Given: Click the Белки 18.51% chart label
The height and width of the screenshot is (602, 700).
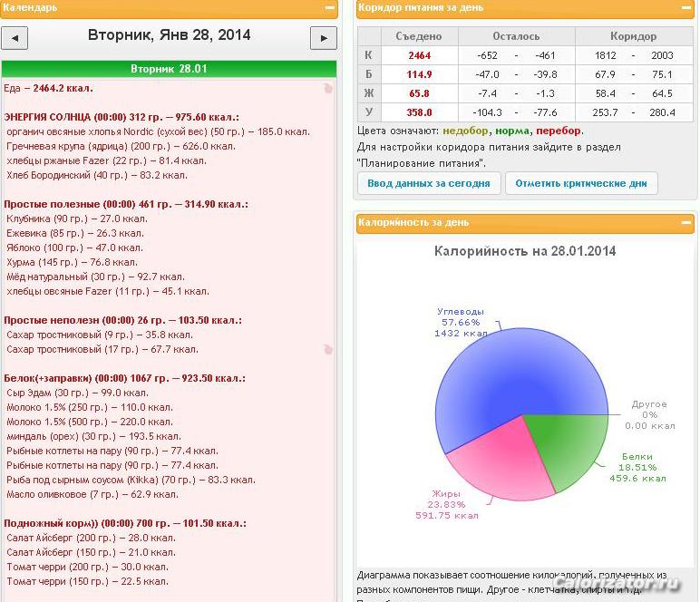Looking at the screenshot, I should (x=637, y=467).
